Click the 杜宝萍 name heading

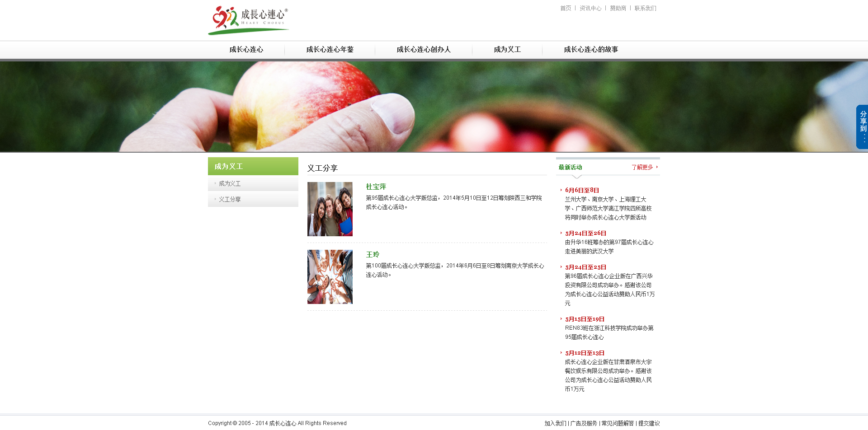(x=376, y=187)
